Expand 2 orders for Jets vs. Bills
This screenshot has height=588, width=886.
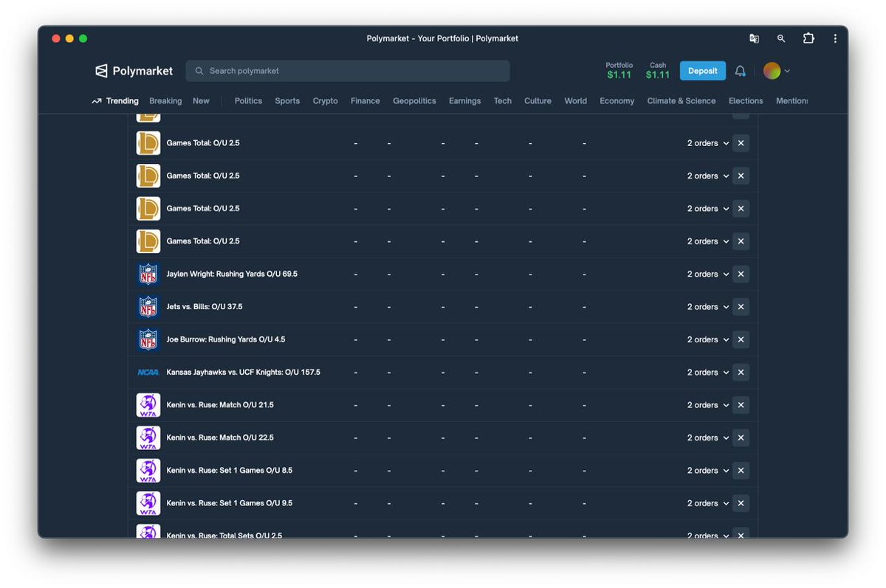tap(708, 306)
